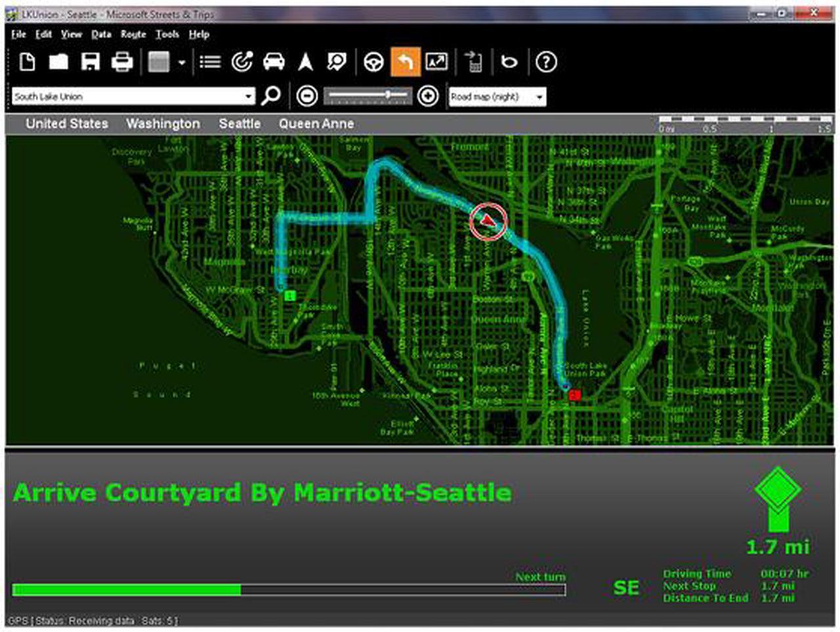
Task: Open the Road map (night) style dropdown
Action: click(497, 96)
